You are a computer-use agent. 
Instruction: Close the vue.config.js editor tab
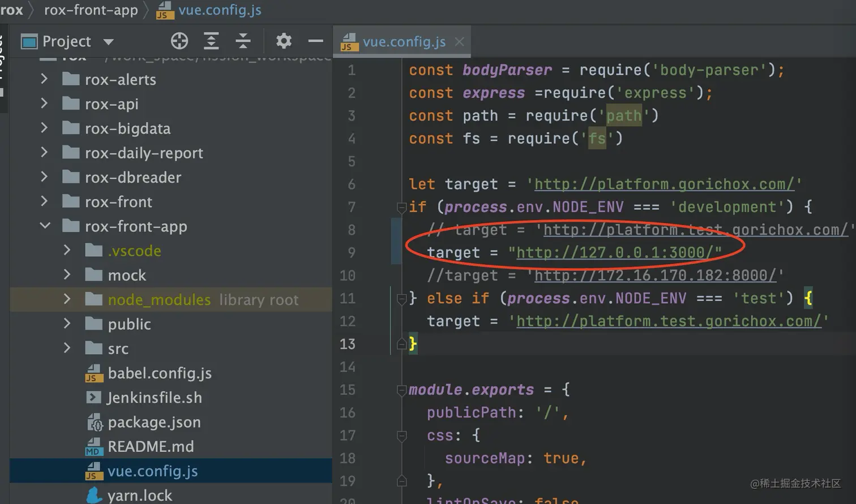pos(460,42)
